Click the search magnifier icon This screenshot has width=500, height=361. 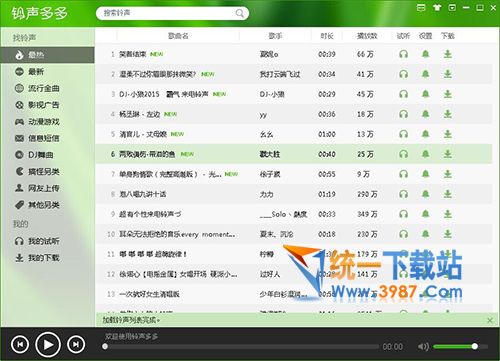tap(239, 13)
